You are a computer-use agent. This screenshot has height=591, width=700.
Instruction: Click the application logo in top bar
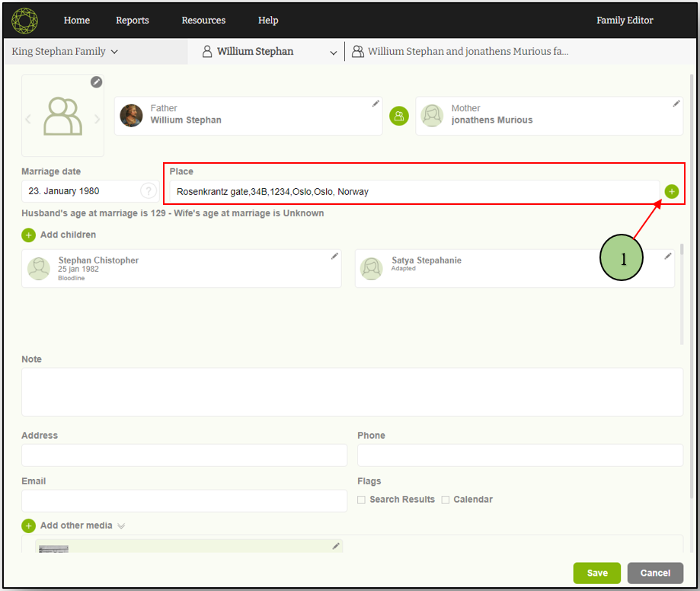24,21
